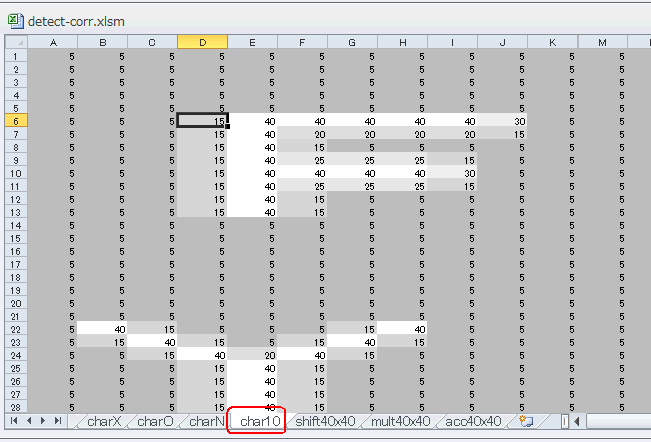
Task: Select row 1 header
Action: (x=16, y=56)
